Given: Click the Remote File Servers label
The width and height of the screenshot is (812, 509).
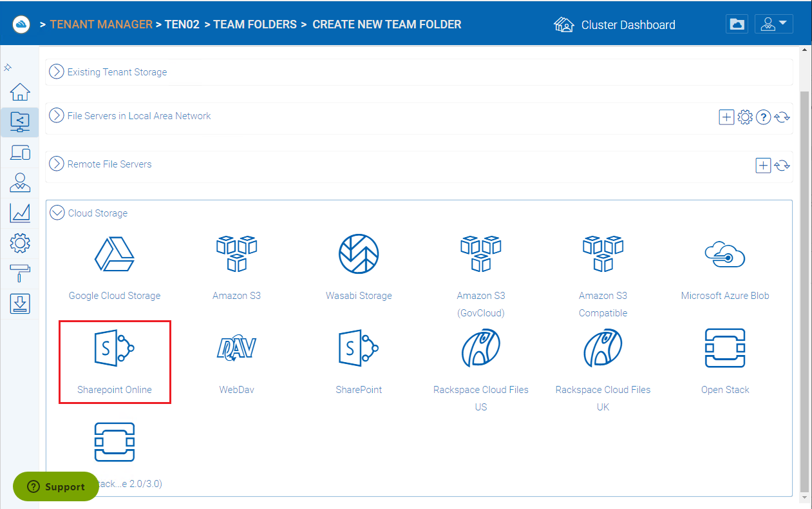Looking at the screenshot, I should pyautogui.click(x=109, y=164).
